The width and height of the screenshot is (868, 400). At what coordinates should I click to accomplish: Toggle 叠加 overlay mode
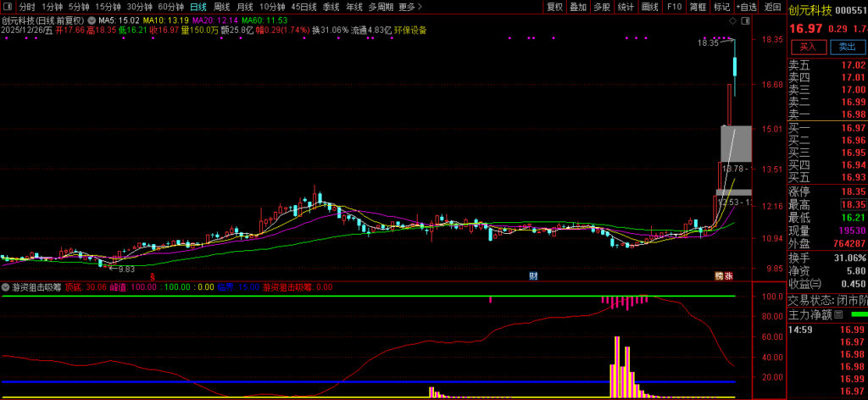pos(578,7)
